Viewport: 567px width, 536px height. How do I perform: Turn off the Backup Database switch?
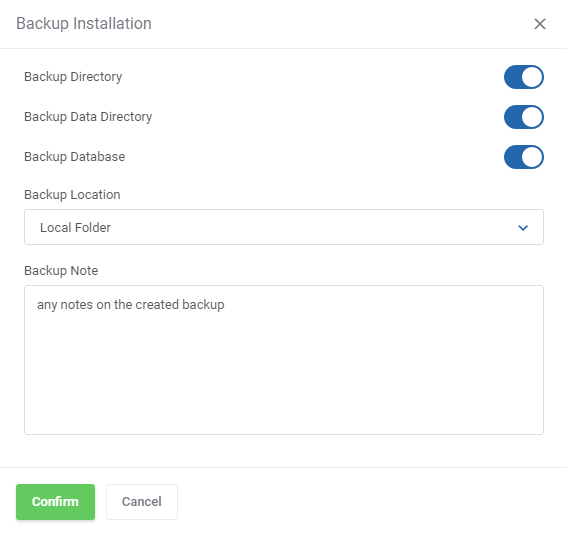[x=524, y=157]
